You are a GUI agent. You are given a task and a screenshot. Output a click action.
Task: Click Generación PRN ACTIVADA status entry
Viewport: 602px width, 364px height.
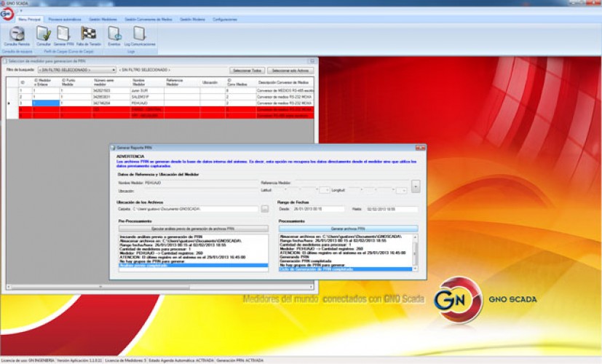pyautogui.click(x=240, y=360)
